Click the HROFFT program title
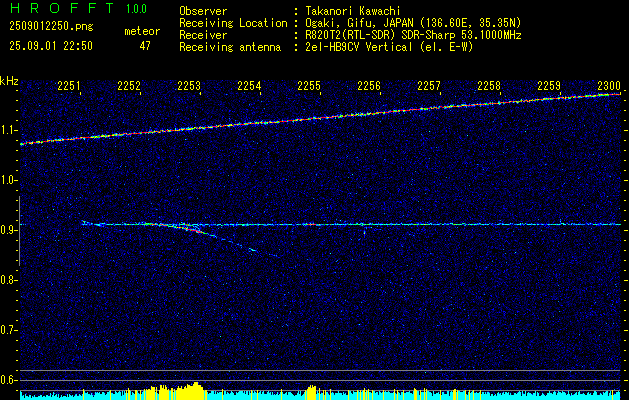The height and width of the screenshot is (400, 629). pos(62,8)
